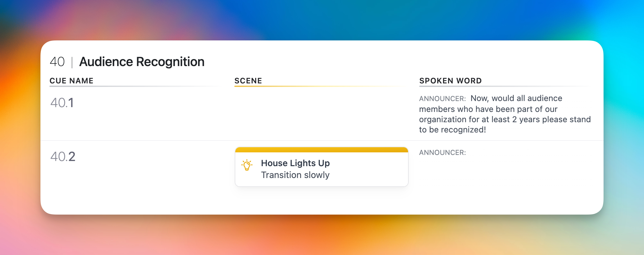Click the ANNOUNCER speaker label in cue 40.1

point(442,99)
